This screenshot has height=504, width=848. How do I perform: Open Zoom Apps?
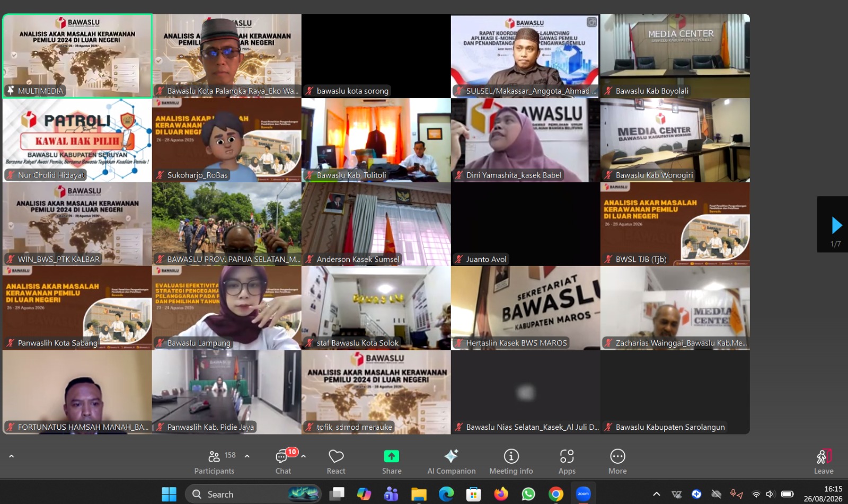click(x=567, y=462)
